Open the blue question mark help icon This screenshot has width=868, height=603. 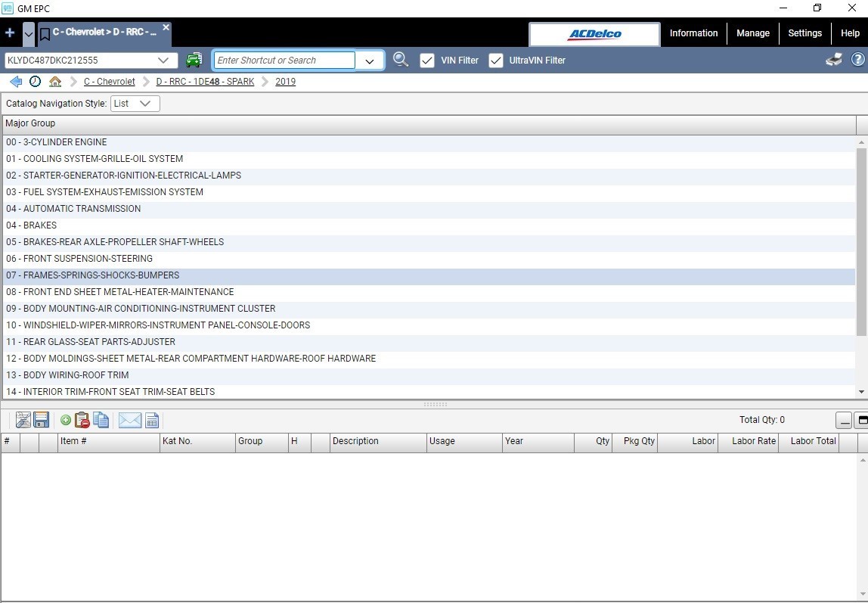click(857, 60)
